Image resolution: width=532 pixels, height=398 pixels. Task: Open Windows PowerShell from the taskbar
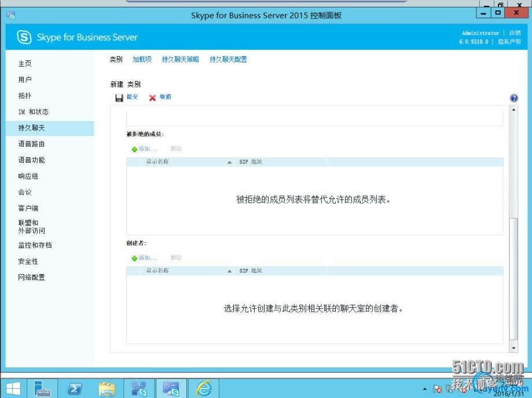[x=74, y=389]
